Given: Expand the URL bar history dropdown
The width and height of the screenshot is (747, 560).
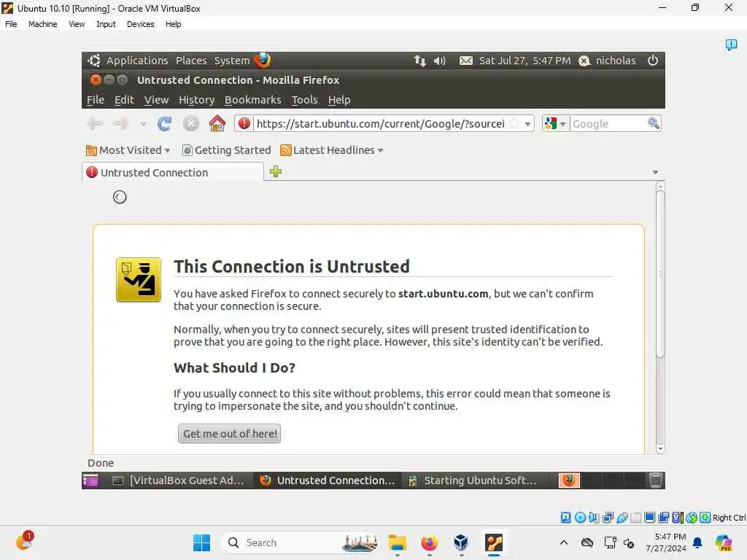Looking at the screenshot, I should pos(528,124).
